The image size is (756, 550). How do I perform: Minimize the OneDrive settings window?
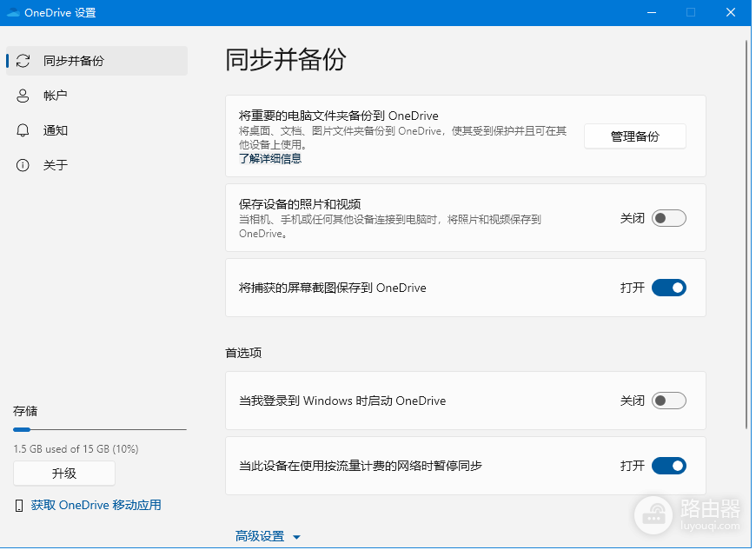[x=652, y=12]
